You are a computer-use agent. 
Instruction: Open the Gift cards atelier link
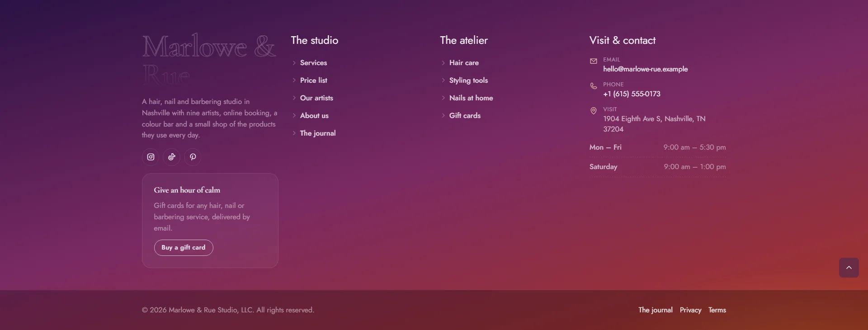pos(465,116)
